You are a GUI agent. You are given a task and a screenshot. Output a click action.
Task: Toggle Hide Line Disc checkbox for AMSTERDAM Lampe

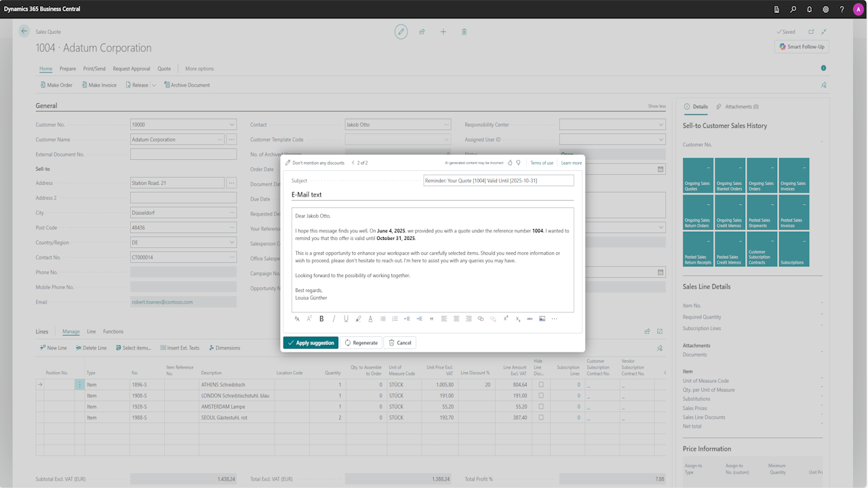pyautogui.click(x=541, y=406)
